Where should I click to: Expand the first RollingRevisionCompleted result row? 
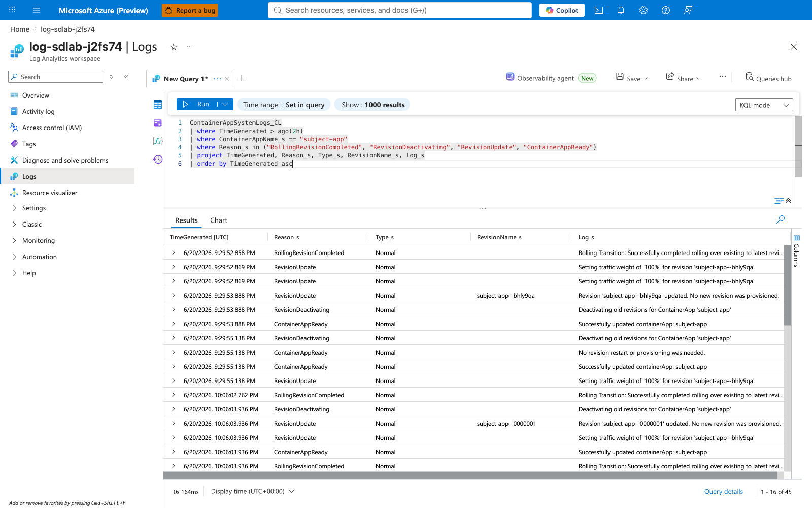(174, 252)
